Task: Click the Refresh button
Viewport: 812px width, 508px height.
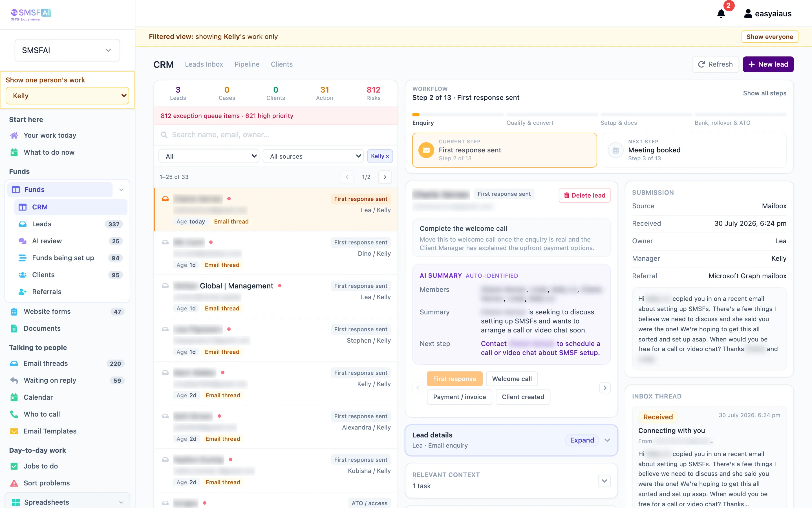Action: [x=715, y=64]
